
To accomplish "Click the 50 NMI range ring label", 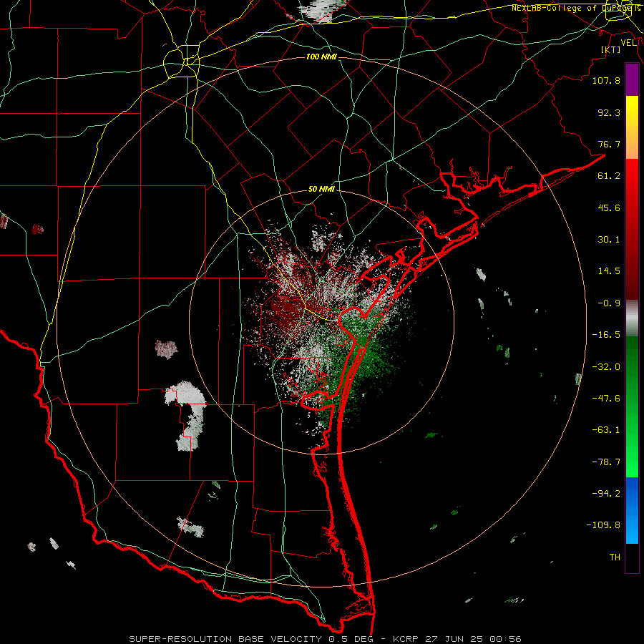I will coord(321,189).
